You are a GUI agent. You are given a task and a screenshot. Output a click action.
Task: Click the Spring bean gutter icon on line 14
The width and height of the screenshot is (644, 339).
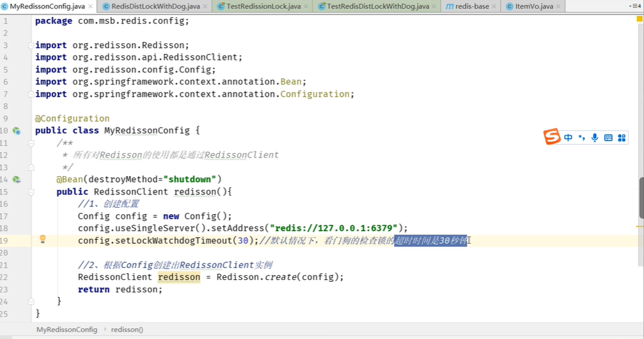pos(16,180)
